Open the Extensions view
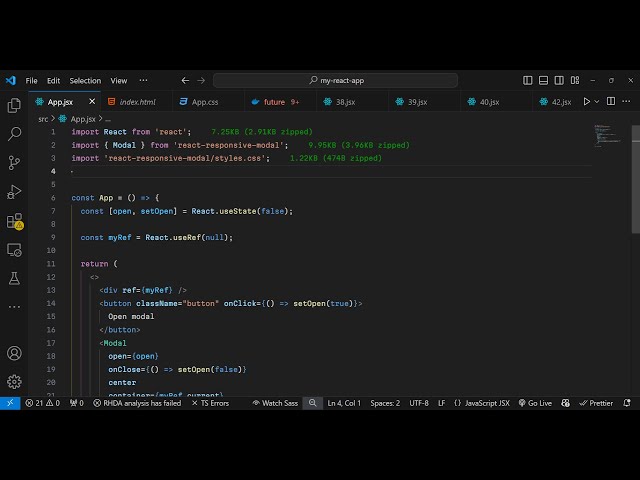This screenshot has width=640, height=480. click(x=14, y=221)
